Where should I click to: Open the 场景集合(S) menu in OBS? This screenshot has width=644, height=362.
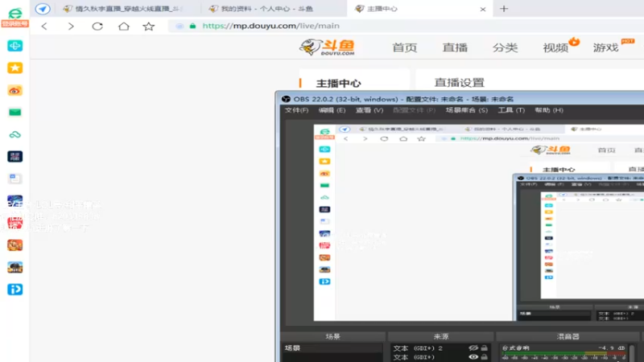coord(467,110)
